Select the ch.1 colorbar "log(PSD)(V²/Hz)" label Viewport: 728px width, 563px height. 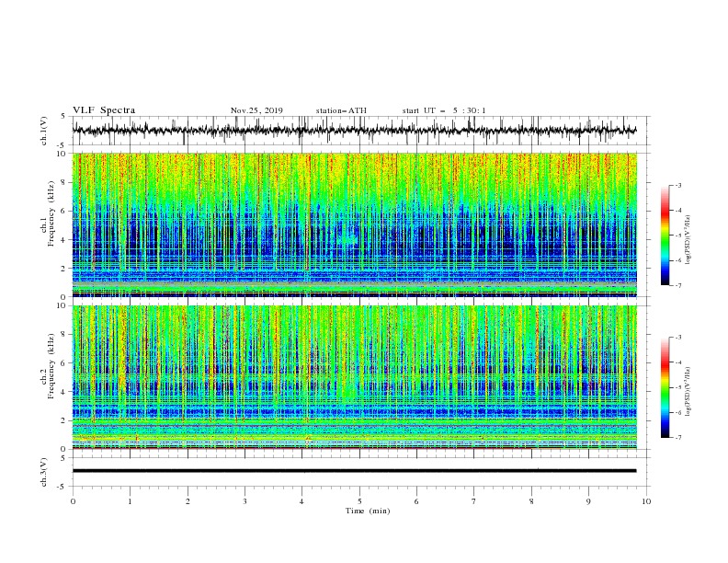point(688,240)
